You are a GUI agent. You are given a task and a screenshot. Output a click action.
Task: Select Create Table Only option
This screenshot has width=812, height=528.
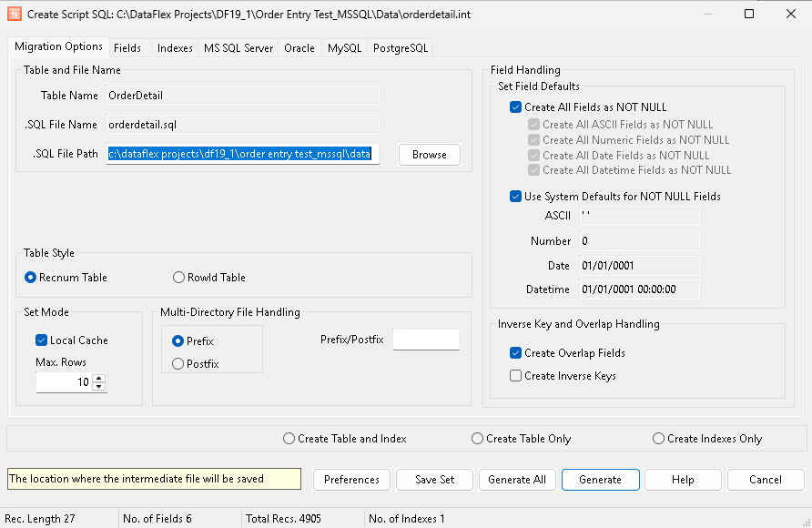point(478,439)
